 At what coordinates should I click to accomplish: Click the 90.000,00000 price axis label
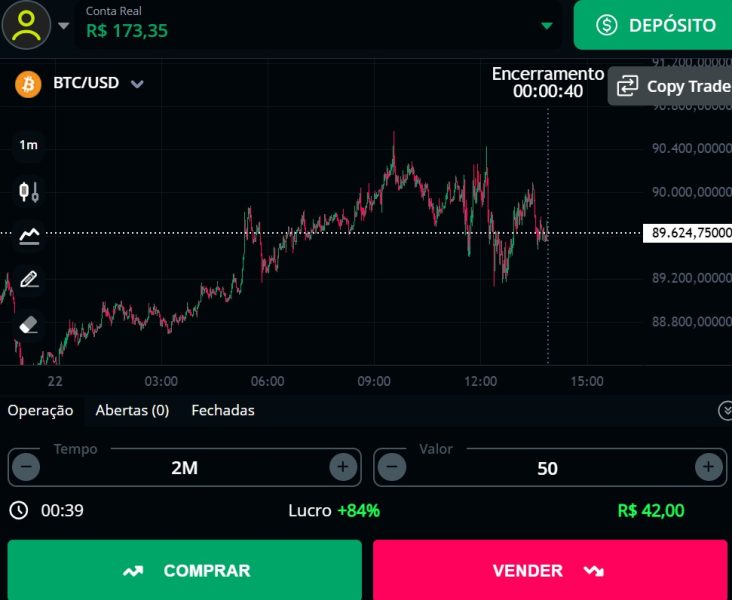point(692,192)
